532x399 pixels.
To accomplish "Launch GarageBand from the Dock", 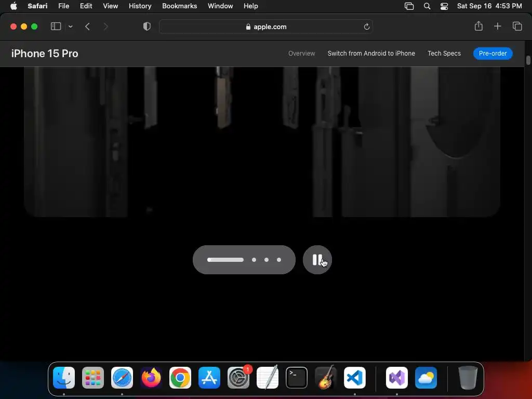I will 326,377.
